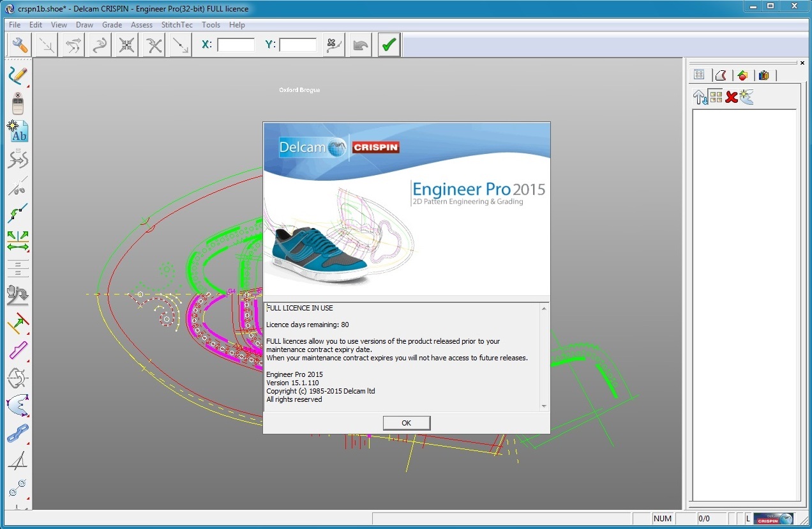Select the scissors cut line tool
Viewport: 812px width, 529px height.
[x=18, y=185]
